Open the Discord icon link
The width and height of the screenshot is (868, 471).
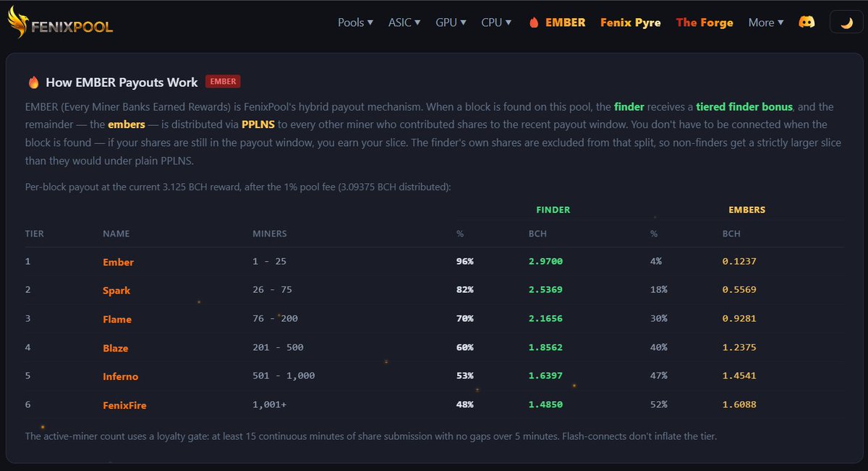point(806,22)
